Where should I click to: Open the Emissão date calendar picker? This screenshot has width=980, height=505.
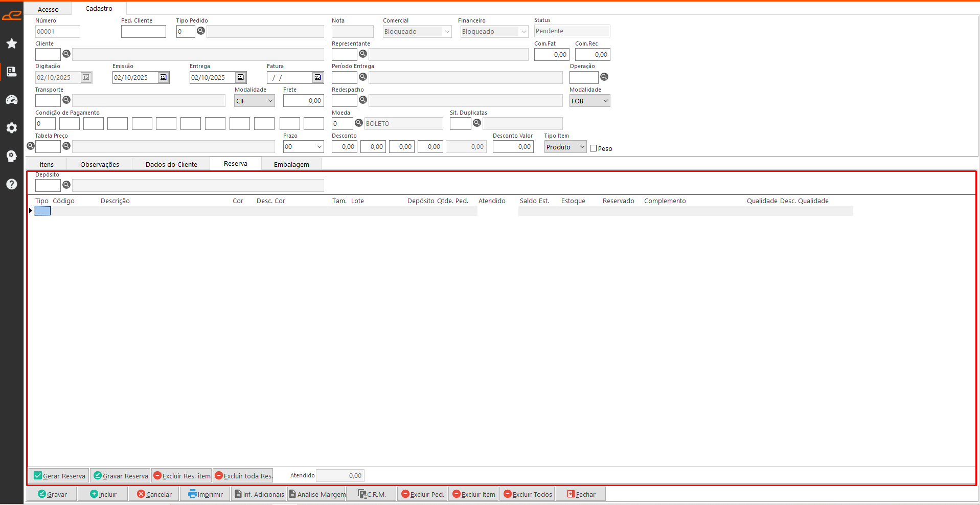[164, 77]
